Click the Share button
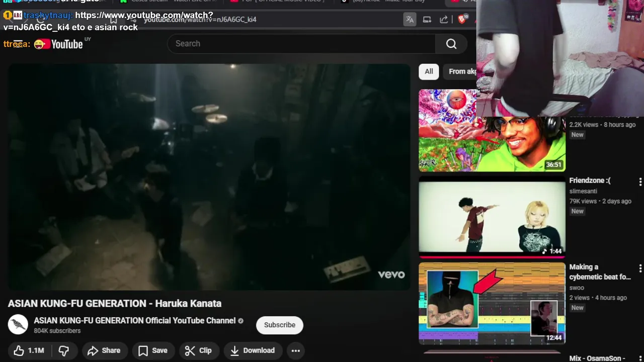This screenshot has width=644, height=362. click(104, 350)
